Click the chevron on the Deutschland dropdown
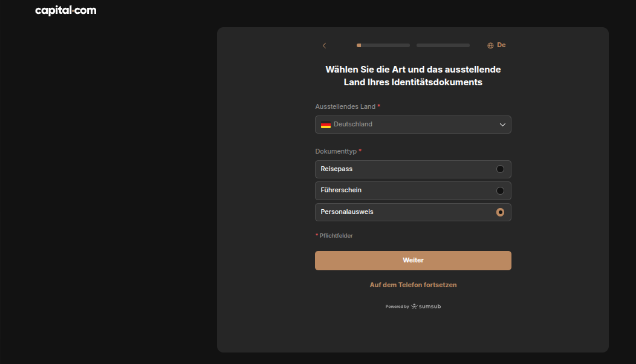Image resolution: width=636 pixels, height=364 pixels. 502,124
